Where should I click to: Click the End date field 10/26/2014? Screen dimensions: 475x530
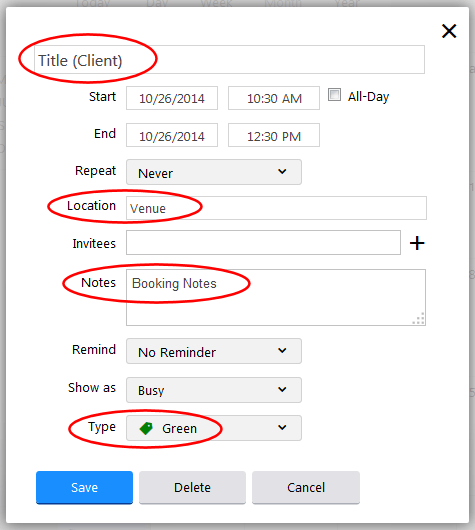[x=172, y=135]
